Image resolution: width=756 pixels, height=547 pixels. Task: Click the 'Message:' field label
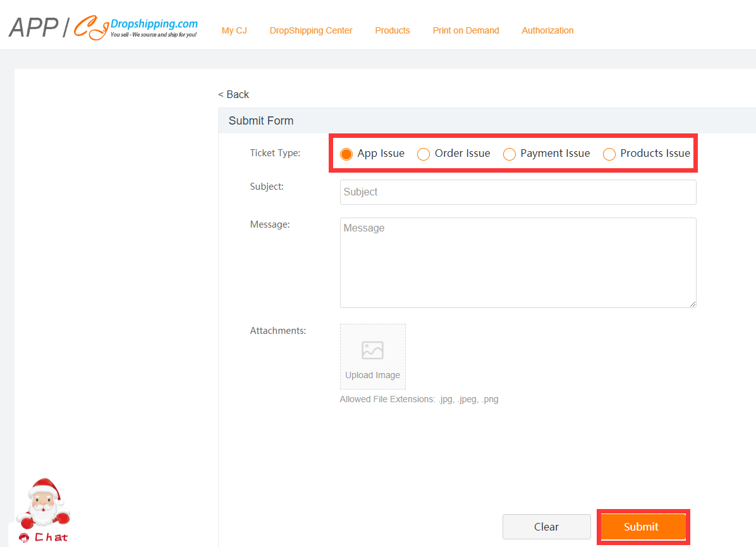tap(269, 224)
